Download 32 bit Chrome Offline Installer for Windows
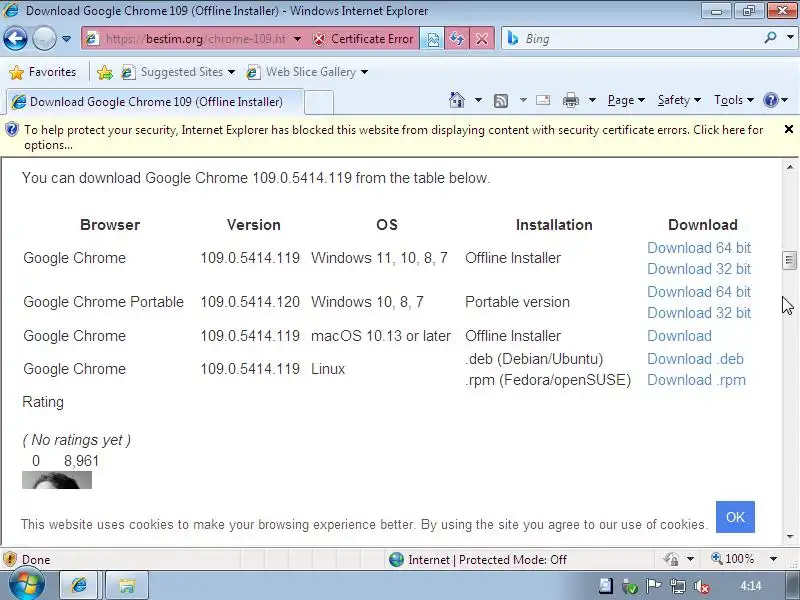The height and width of the screenshot is (600, 800). coord(698,269)
